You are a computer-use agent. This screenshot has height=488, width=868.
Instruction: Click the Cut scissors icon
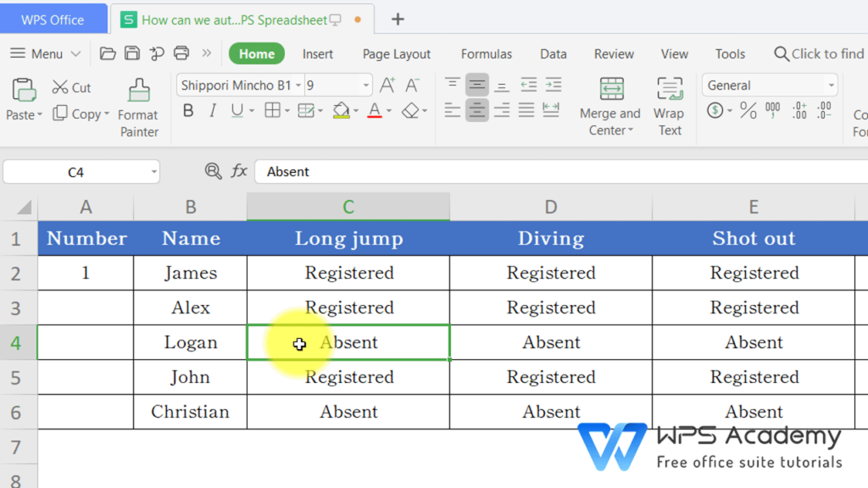[60, 87]
